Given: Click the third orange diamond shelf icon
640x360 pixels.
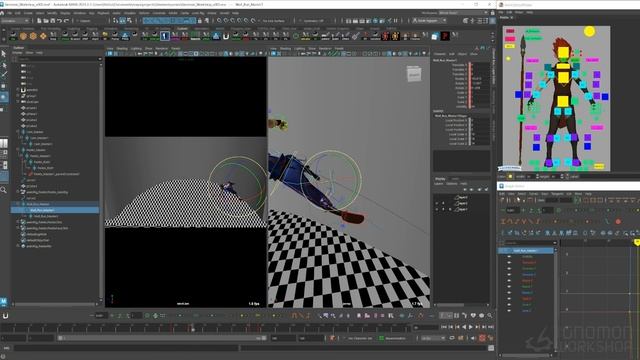Looking at the screenshot, I should (43, 36).
